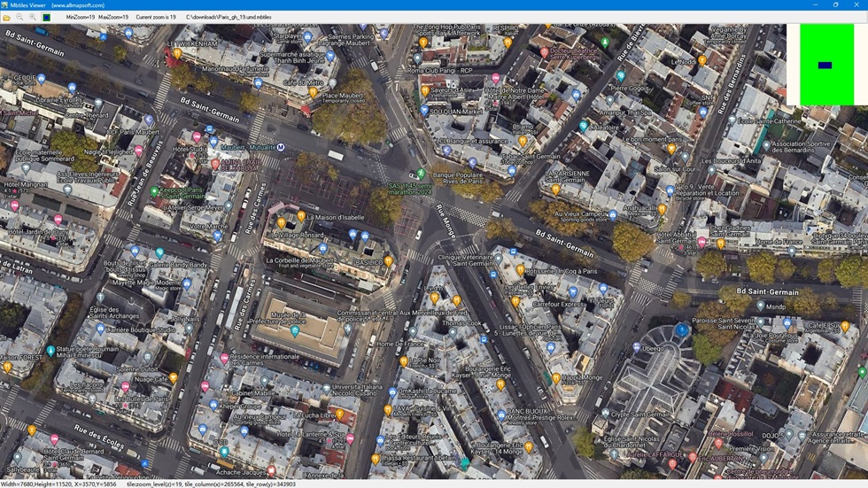
Task: Select the Le Noddi orange pin
Action: 701,60
